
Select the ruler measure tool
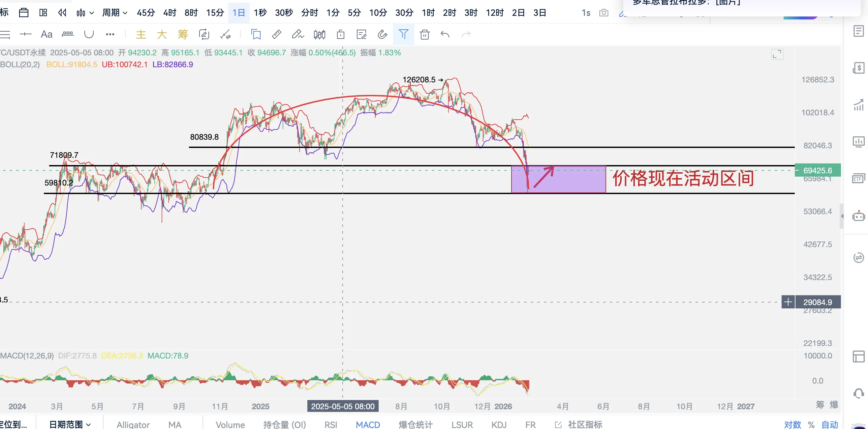pyautogui.click(x=276, y=34)
